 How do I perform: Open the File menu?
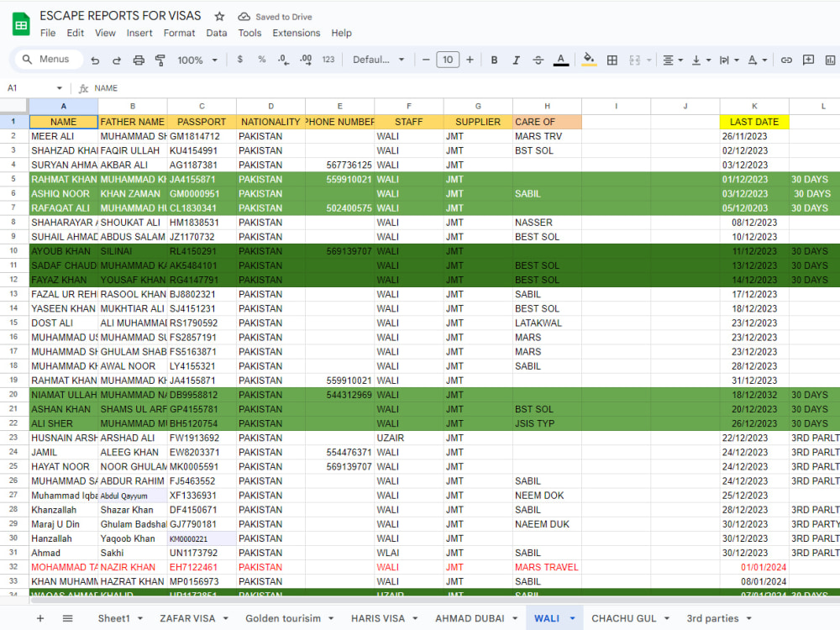click(48, 33)
